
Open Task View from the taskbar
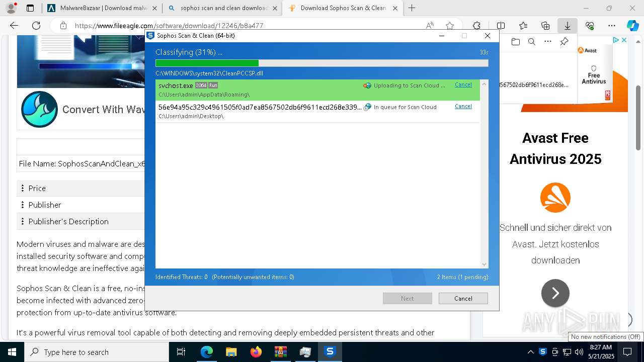pos(181,352)
